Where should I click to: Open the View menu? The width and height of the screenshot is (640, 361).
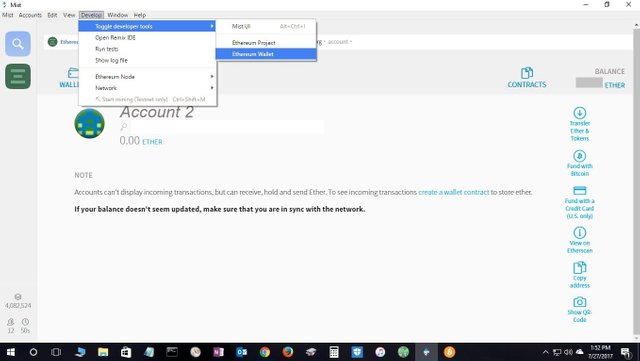pyautogui.click(x=69, y=15)
